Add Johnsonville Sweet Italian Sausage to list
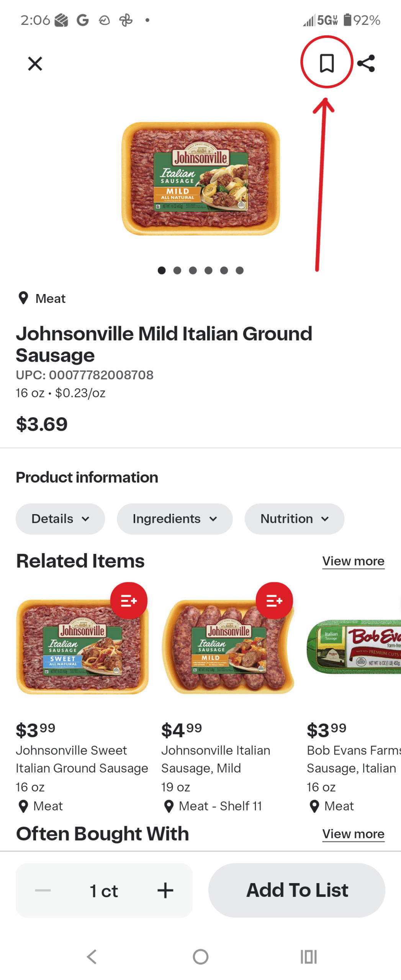This screenshot has height=980, width=401. [x=129, y=600]
